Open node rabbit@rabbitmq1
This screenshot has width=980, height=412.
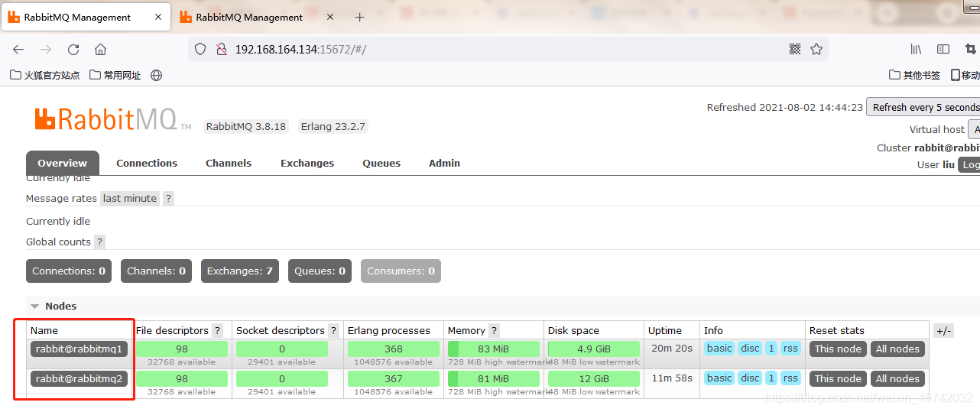[79, 349]
